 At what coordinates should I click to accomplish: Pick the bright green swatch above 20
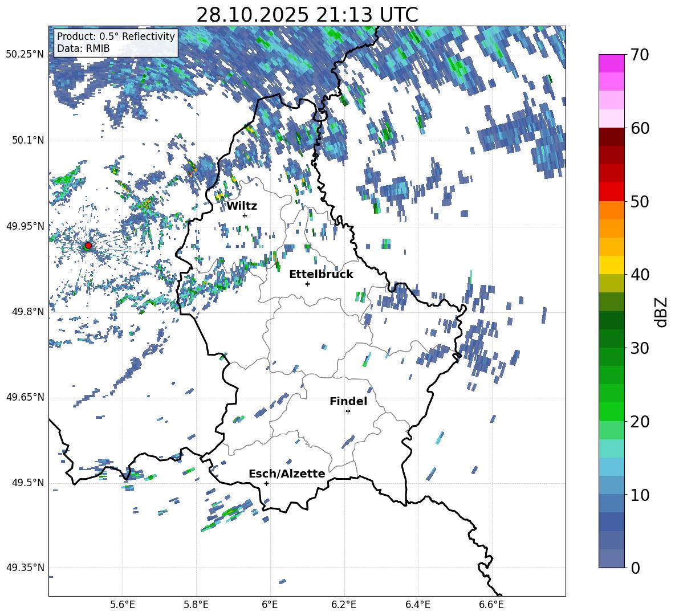point(611,411)
